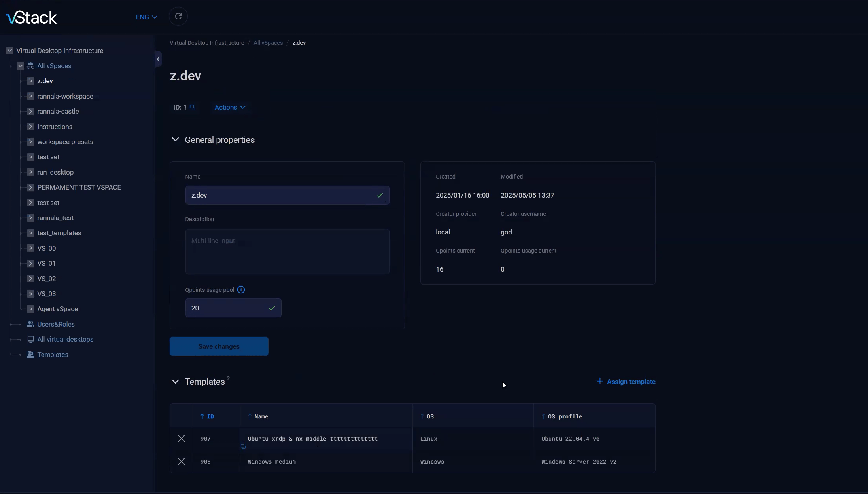Expand rannala-workspace tree node

(x=30, y=96)
